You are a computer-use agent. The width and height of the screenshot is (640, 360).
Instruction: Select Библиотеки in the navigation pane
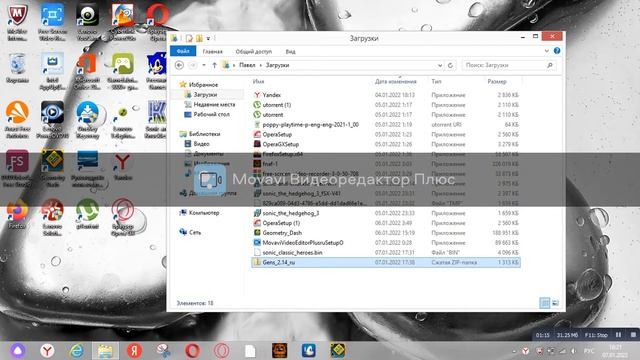204,134
